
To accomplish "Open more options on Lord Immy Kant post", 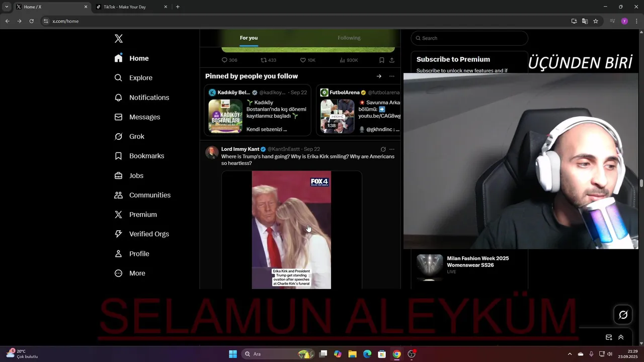I will tap(392, 149).
